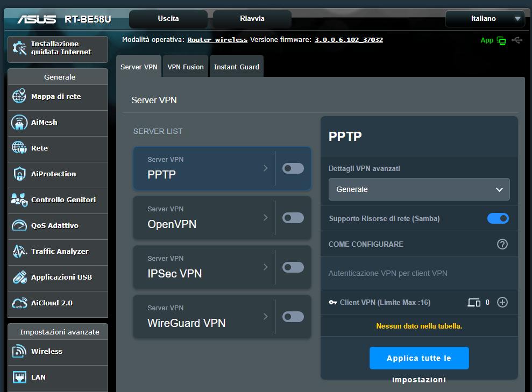The height and width of the screenshot is (392, 532).
Task: Enable the WireGuard VPN server toggle
Action: (293, 317)
